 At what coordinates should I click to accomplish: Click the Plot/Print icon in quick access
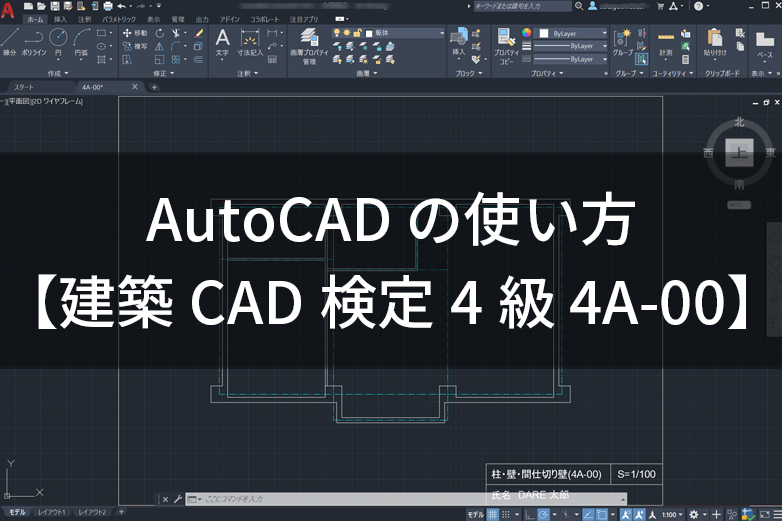[x=108, y=6]
